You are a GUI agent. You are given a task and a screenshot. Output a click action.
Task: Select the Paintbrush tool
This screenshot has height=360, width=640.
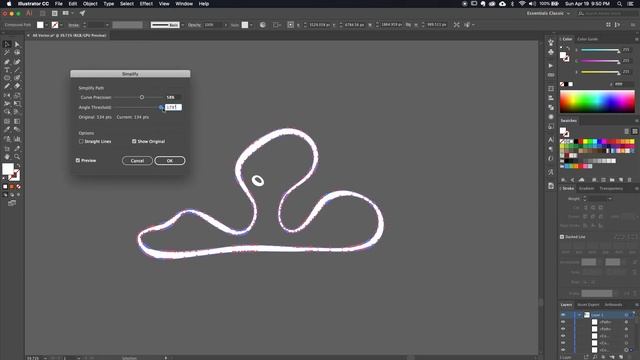tap(17, 78)
